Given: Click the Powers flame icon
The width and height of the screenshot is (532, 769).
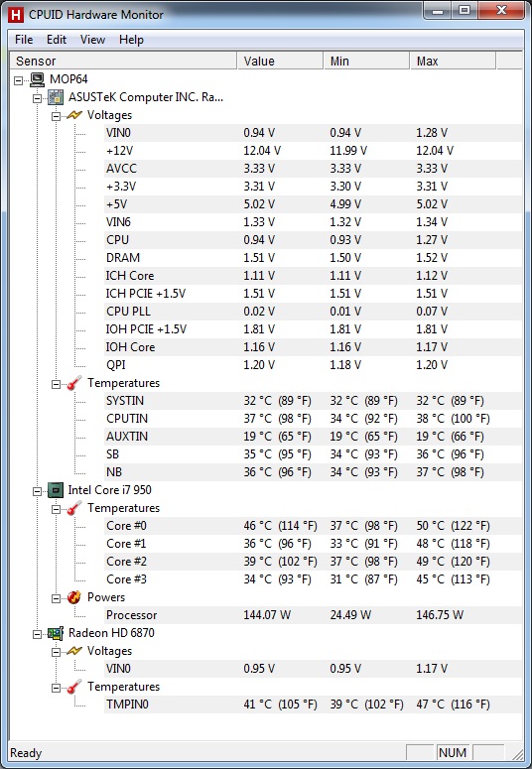Looking at the screenshot, I should pos(74,597).
